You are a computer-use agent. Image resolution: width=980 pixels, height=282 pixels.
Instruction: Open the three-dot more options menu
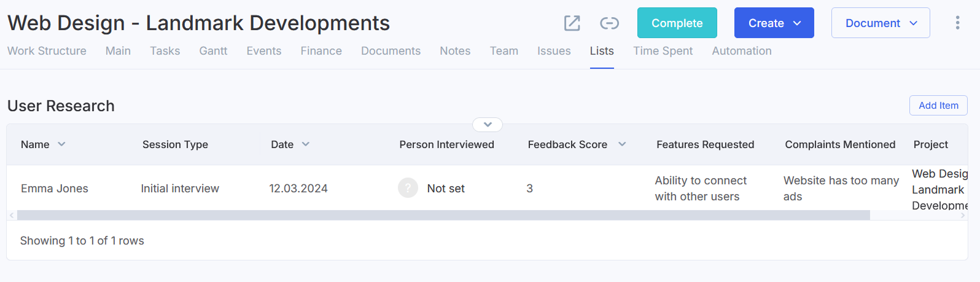point(957,23)
